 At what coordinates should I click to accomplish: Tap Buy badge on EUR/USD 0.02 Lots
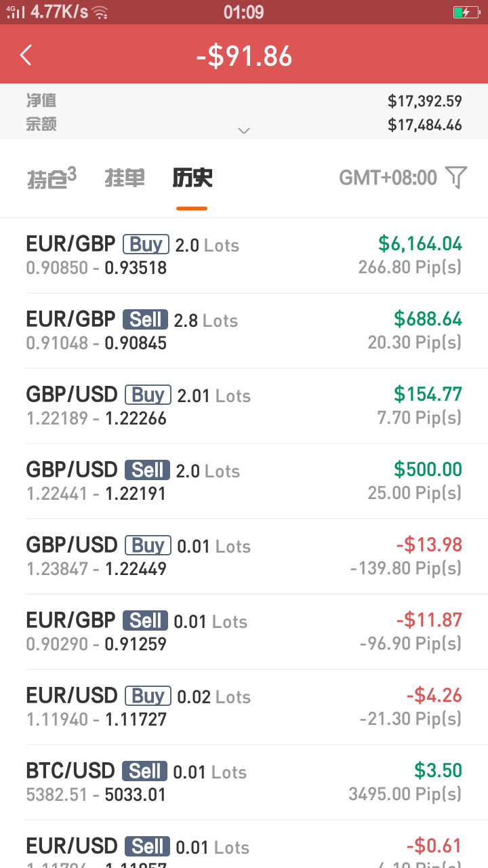pyautogui.click(x=148, y=696)
